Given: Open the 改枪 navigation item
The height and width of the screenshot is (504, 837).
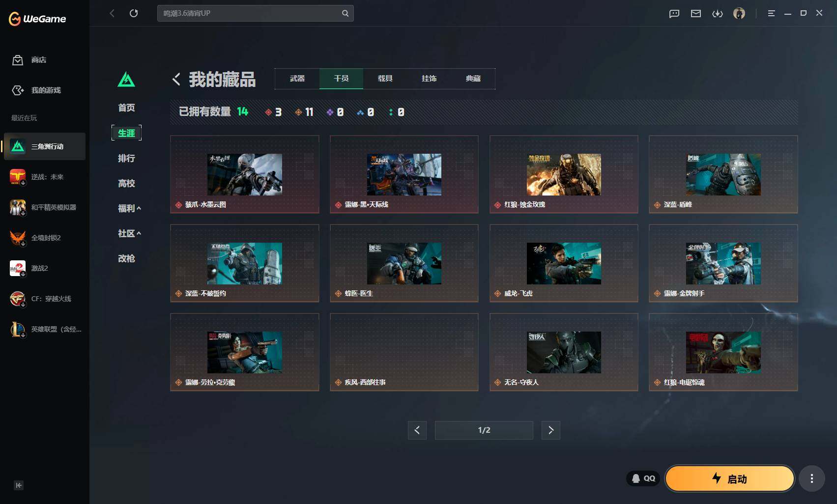Looking at the screenshot, I should [126, 258].
